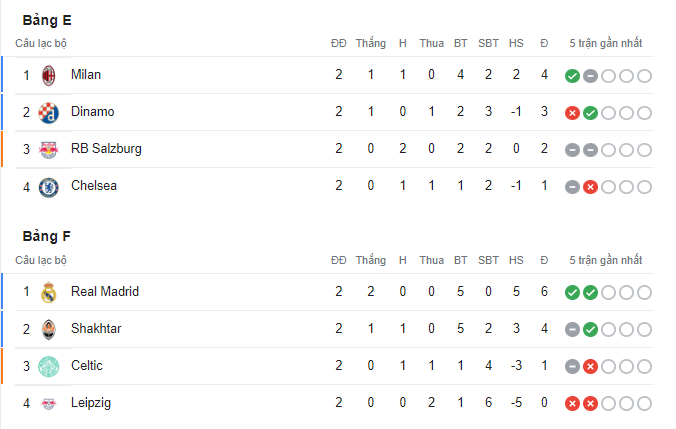Open the Leipzig team link
The width and height of the screenshot is (676, 429).
pyautogui.click(x=91, y=403)
